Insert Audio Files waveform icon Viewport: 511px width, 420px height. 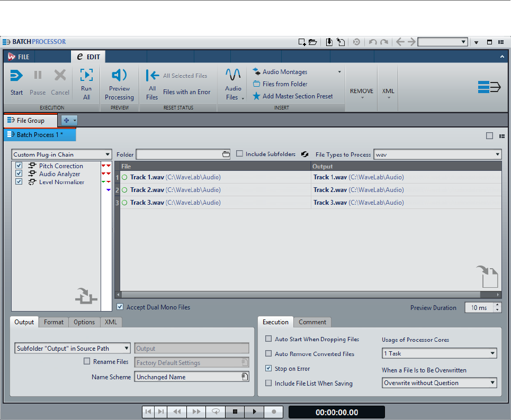[233, 75]
